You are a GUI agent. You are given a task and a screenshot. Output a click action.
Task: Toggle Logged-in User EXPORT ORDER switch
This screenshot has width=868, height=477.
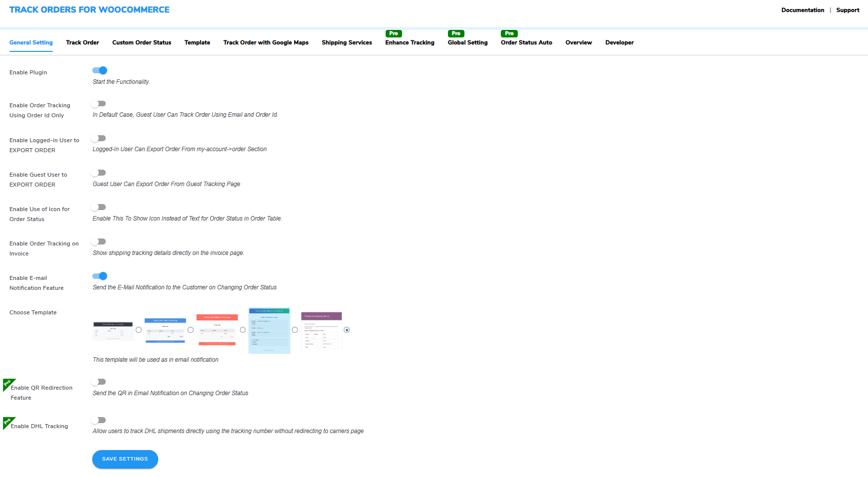click(x=99, y=138)
